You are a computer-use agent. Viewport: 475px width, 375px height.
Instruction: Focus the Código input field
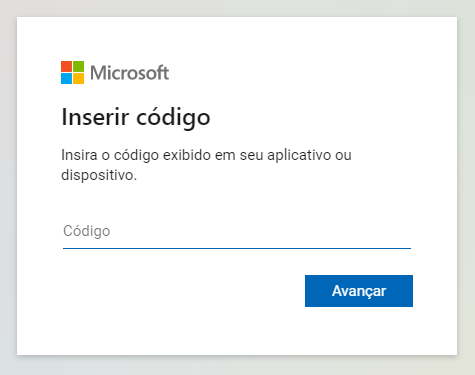click(x=237, y=231)
